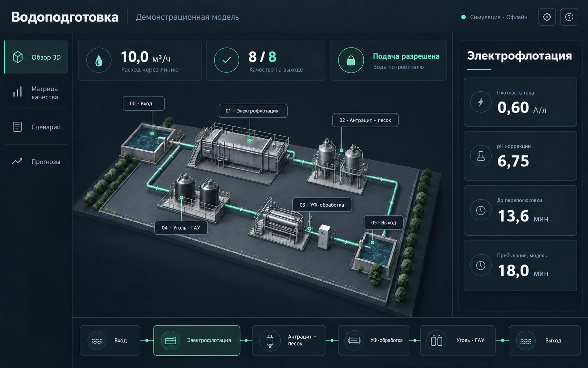This screenshot has height=368, width=588.
Task: Select the 01 · Электрофлотация label in the 3D view
Action: pos(253,111)
